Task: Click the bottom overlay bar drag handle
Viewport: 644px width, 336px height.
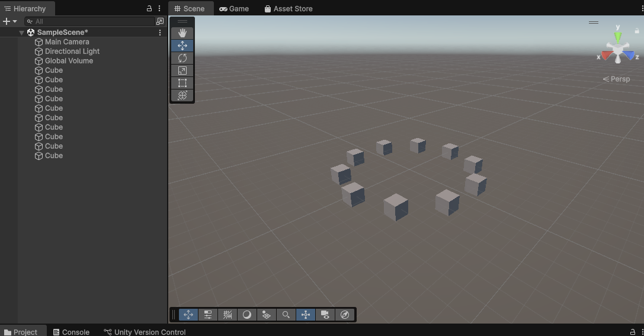Action: (174, 315)
